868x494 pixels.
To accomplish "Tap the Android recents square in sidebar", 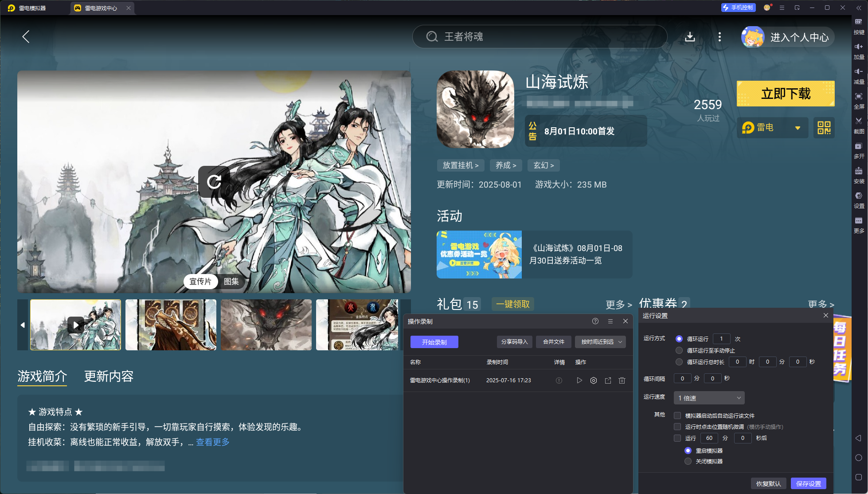I will [x=858, y=477].
